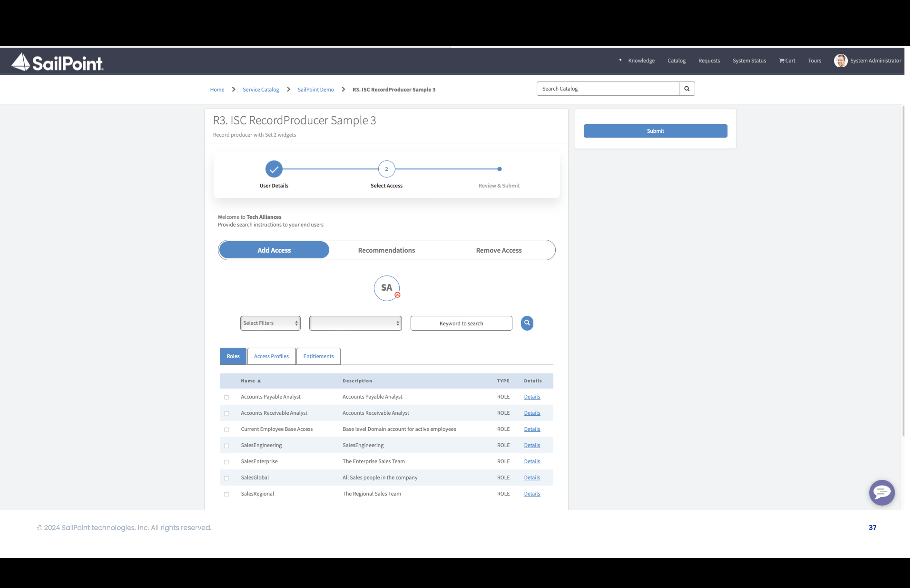The width and height of the screenshot is (910, 588).
Task: Click the Search Catalog magnifier icon
Action: [x=687, y=89]
